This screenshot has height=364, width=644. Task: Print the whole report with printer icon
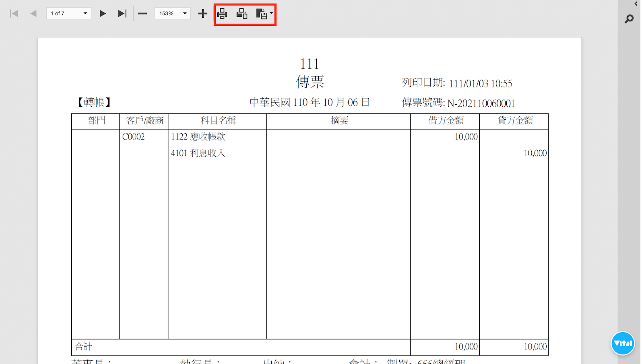coord(222,14)
